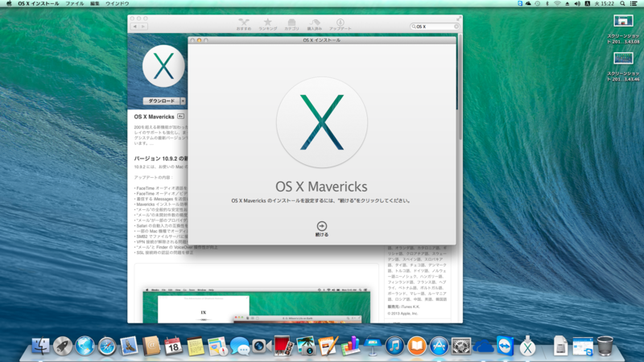Open the おすすめ tab in App Store toolbar

pos(244,25)
